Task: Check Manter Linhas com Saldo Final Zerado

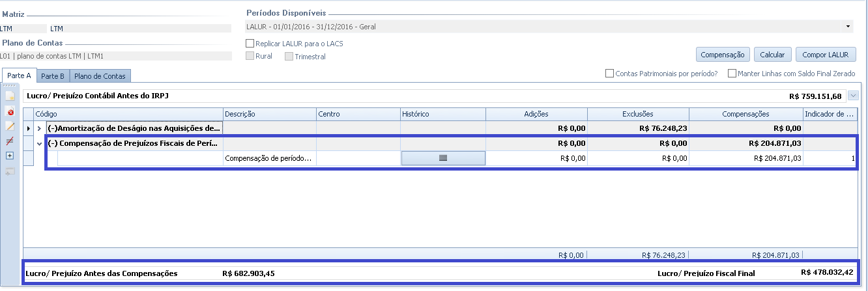Action: point(732,74)
